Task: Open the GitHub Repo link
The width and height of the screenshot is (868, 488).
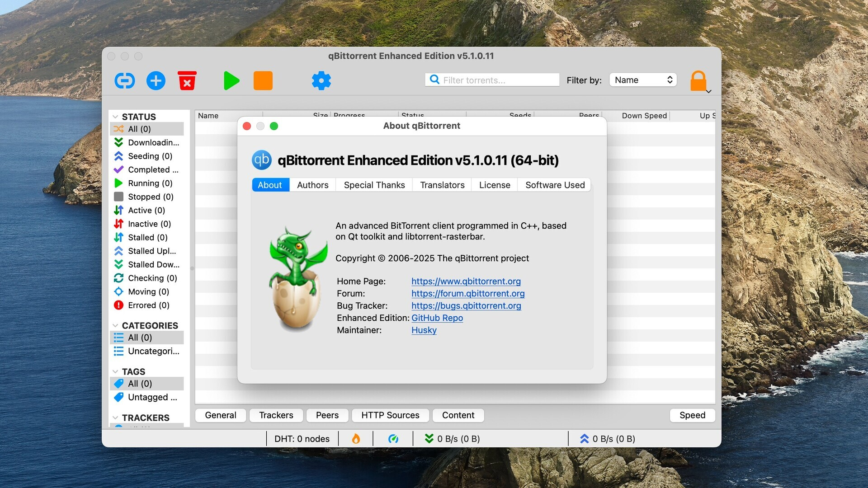Action: 437,318
